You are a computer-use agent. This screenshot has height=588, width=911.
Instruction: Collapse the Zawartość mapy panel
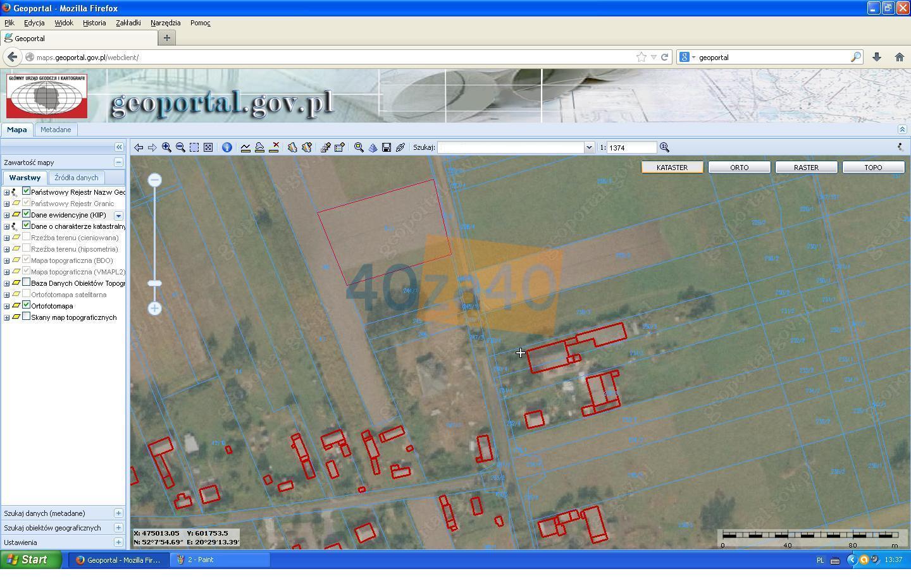(118, 162)
